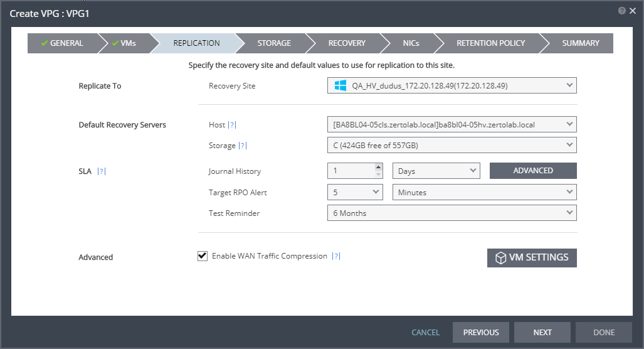
Task: Increase Journal History value with up arrow
Action: point(378,167)
